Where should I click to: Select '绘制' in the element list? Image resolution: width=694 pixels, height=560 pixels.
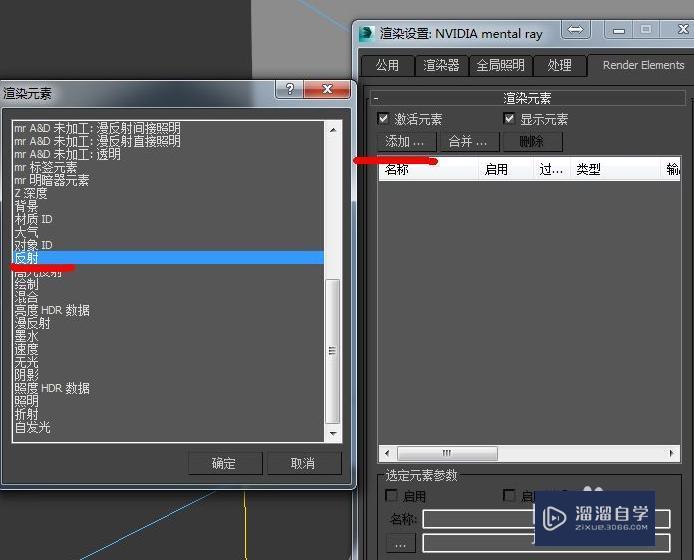pos(168,284)
